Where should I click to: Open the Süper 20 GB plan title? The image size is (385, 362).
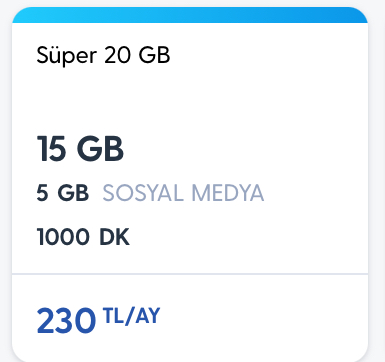tap(103, 55)
